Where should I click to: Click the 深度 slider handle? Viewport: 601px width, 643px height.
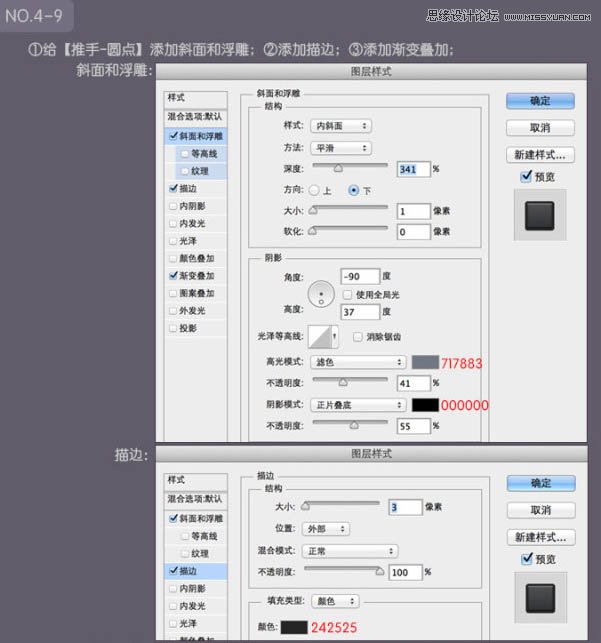[338, 168]
